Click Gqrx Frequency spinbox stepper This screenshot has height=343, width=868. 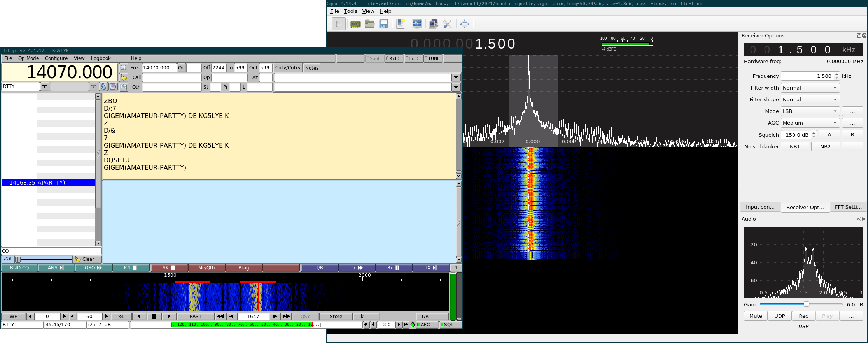tap(837, 76)
